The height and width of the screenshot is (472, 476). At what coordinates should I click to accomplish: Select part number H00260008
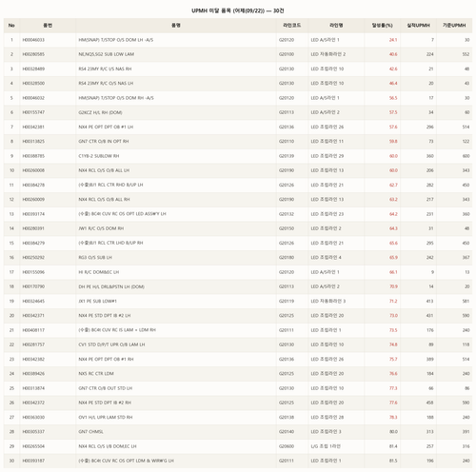click(x=33, y=170)
